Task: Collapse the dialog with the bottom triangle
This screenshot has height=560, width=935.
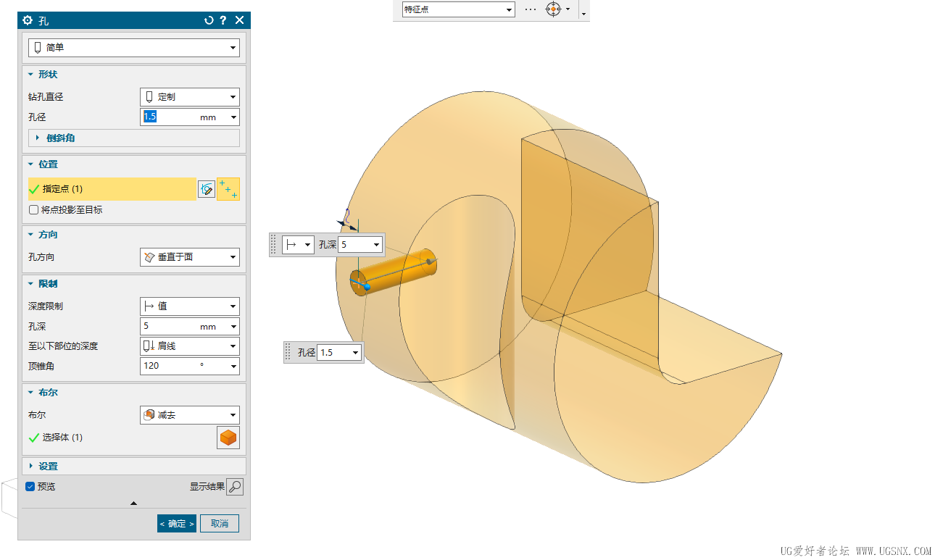Action: (x=133, y=503)
